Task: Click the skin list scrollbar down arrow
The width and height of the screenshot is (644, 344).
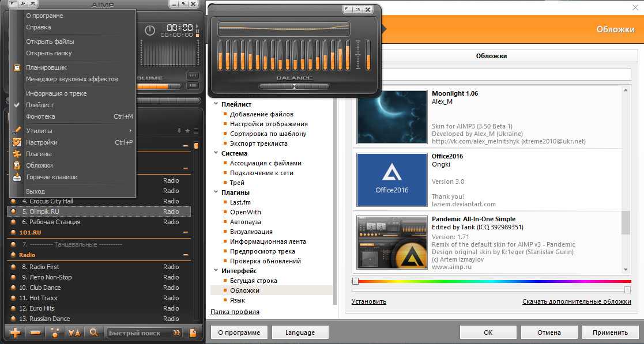Action: pos(626,270)
